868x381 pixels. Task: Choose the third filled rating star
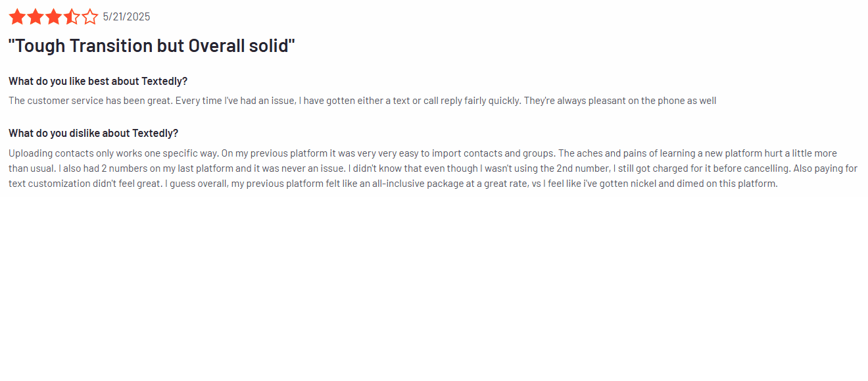point(53,16)
